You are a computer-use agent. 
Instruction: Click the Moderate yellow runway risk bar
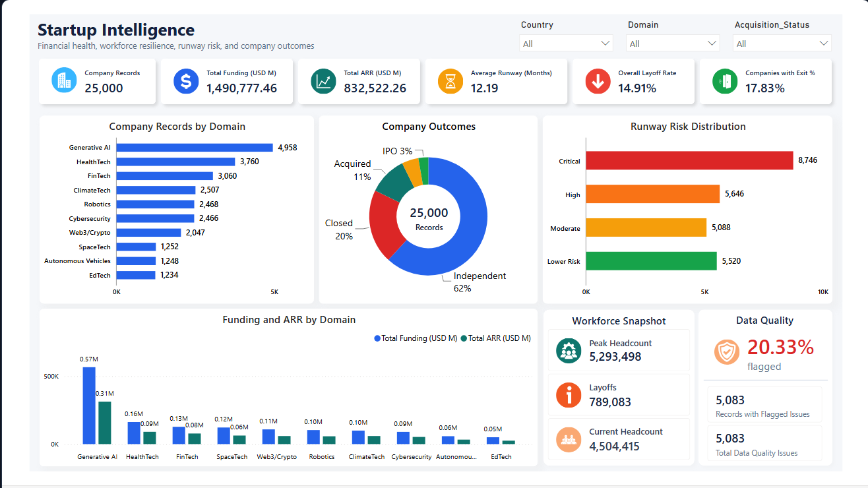pos(646,228)
